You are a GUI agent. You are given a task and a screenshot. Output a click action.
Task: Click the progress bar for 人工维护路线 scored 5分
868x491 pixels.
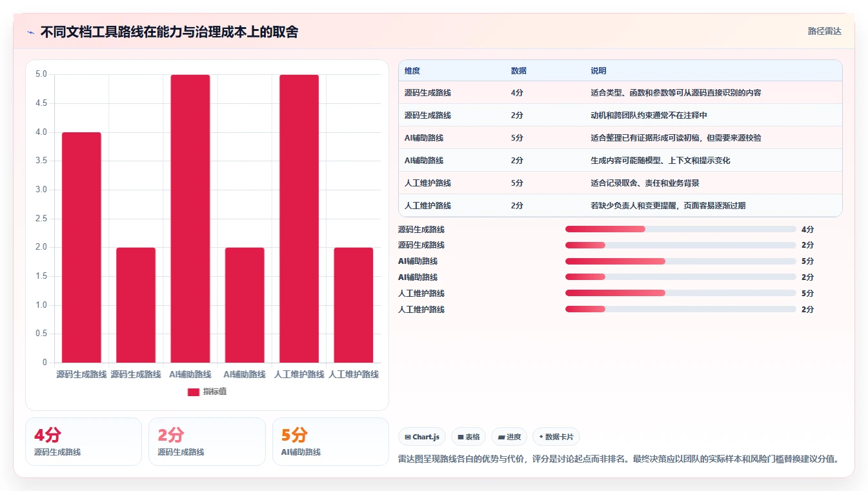click(x=680, y=294)
